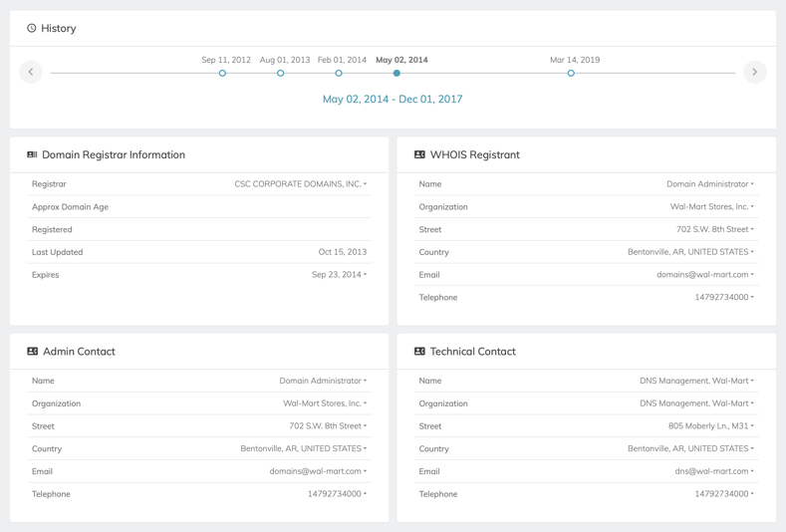
Task: Click the History panel heading
Action: [x=59, y=28]
